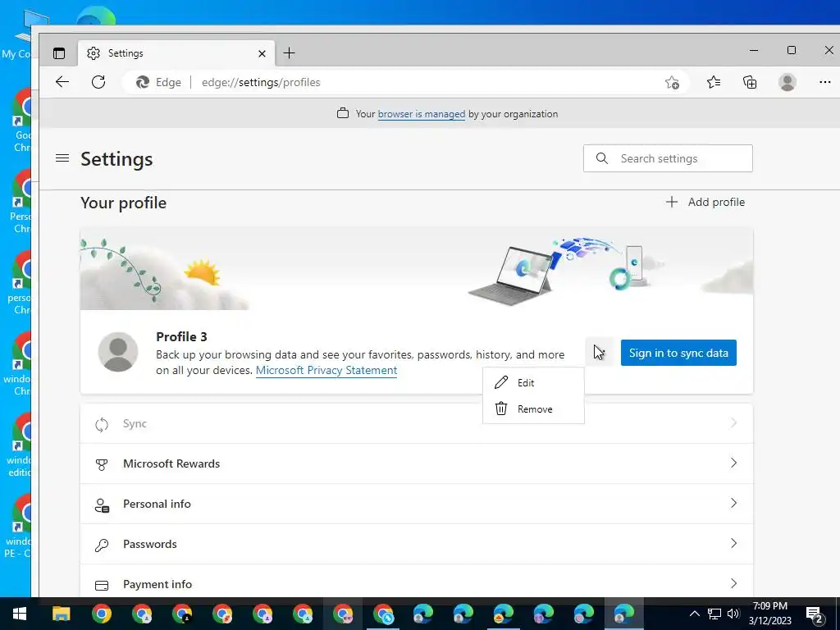Click the Passwords key icon
840x630 pixels.
point(102,545)
